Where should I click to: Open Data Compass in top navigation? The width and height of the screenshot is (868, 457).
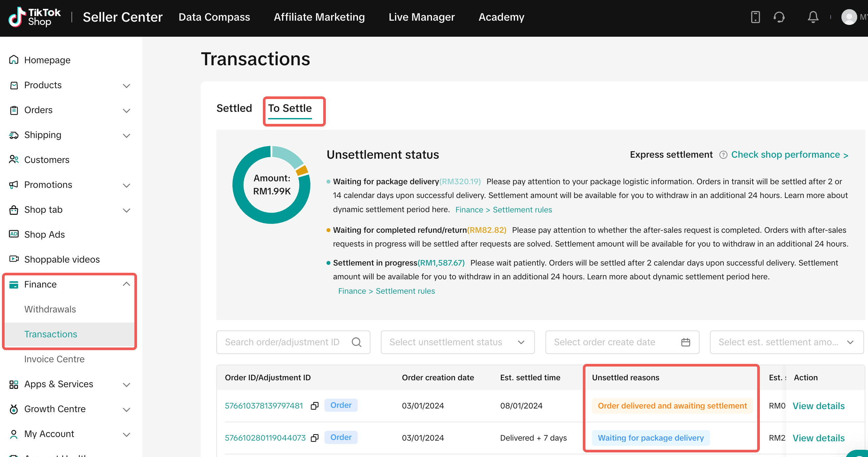coord(214,17)
